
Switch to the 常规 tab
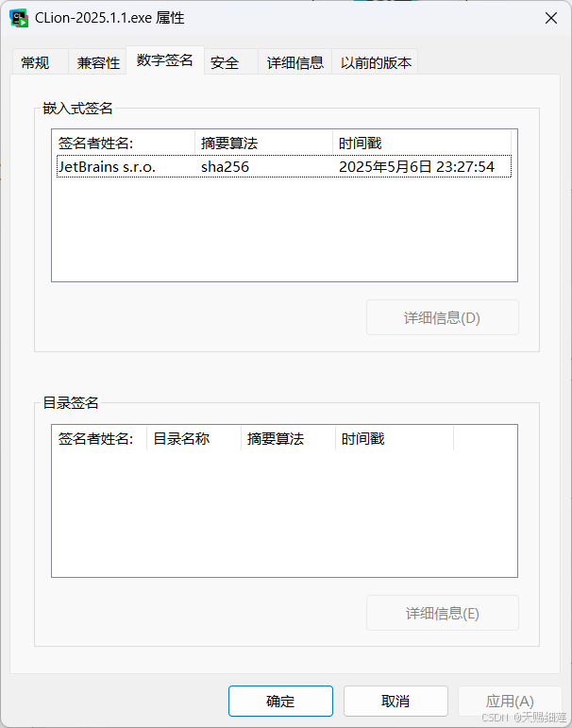[x=40, y=62]
